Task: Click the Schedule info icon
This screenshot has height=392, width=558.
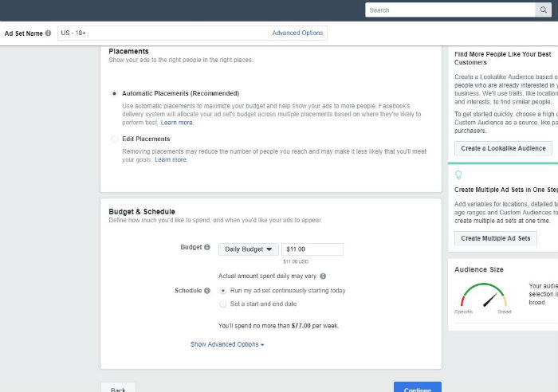Action: tap(207, 291)
